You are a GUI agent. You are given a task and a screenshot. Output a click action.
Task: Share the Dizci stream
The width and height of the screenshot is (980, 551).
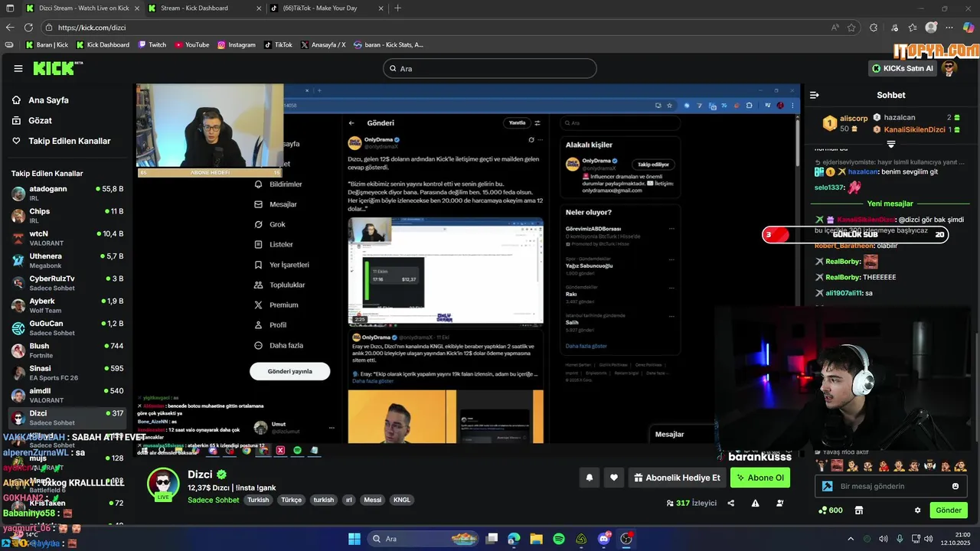coord(731,503)
